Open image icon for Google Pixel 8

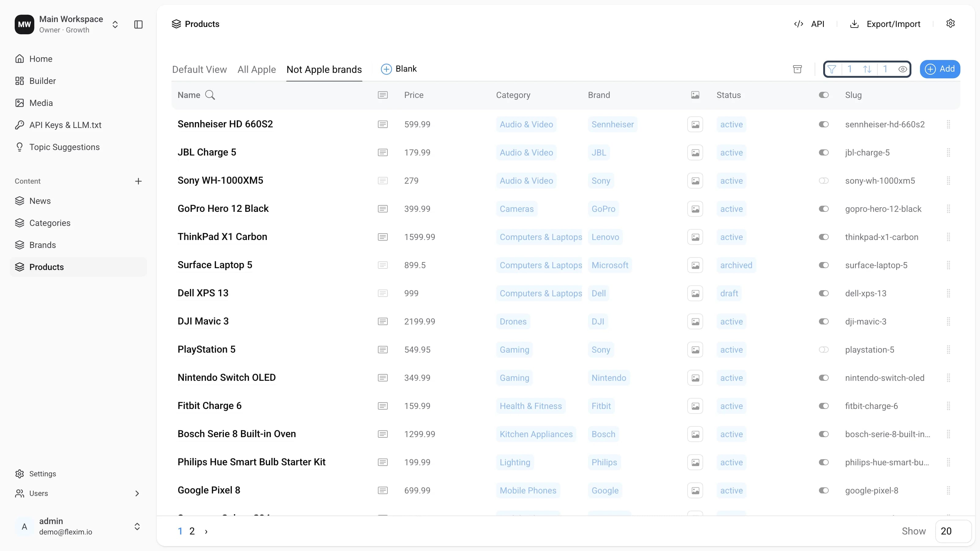pyautogui.click(x=695, y=490)
